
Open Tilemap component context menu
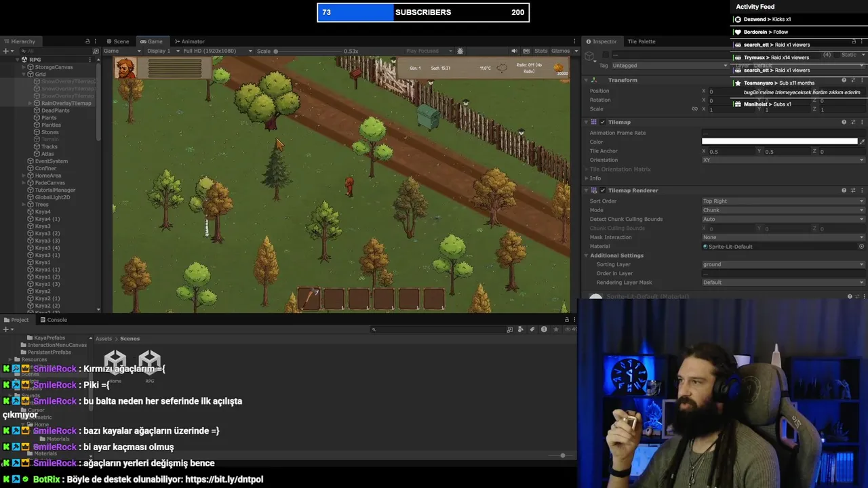861,122
